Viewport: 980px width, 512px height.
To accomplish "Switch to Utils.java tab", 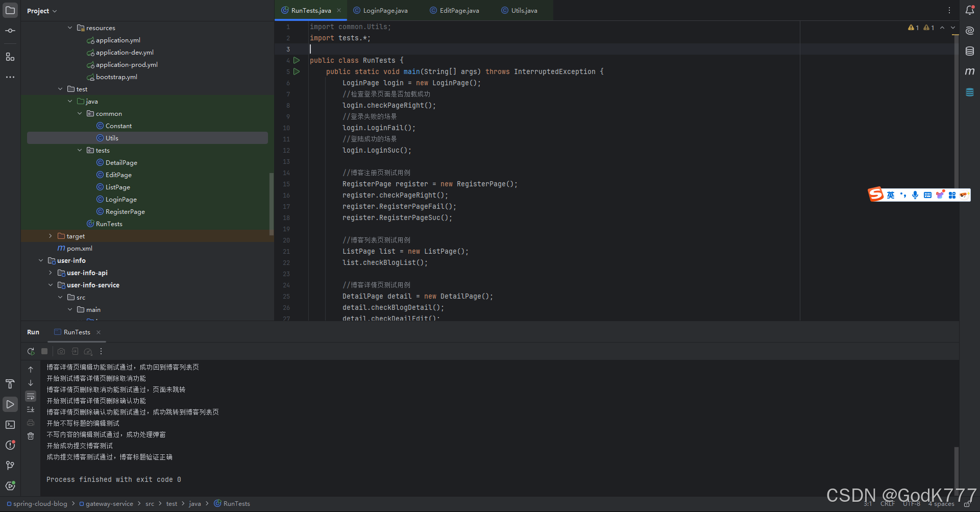I will [520, 10].
